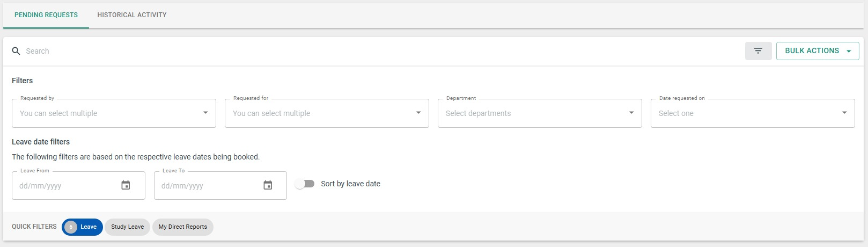The image size is (868, 247).
Task: Switch to the Historical Activity tab
Action: tap(132, 15)
